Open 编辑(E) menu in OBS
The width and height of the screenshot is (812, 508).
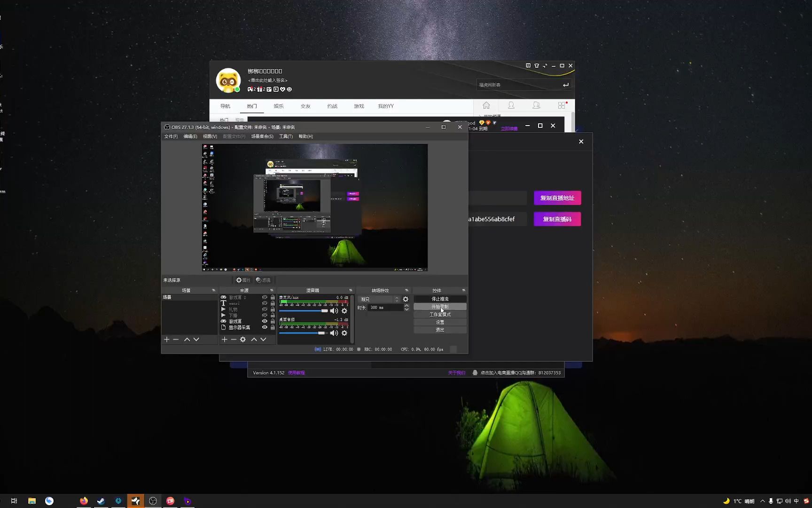tap(190, 136)
